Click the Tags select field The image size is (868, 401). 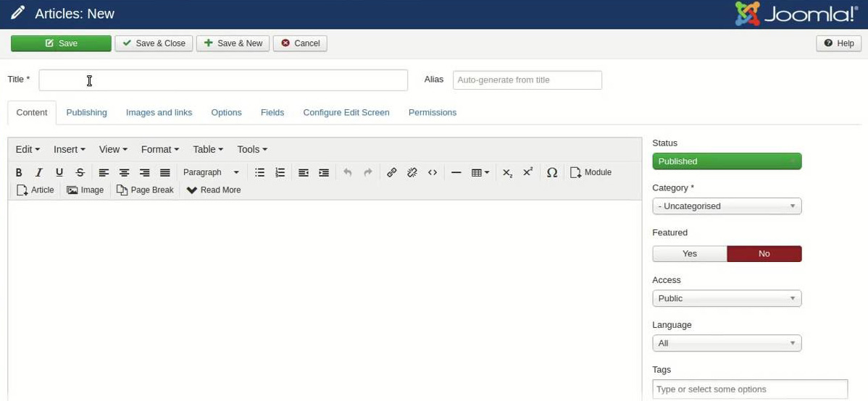(x=750, y=389)
